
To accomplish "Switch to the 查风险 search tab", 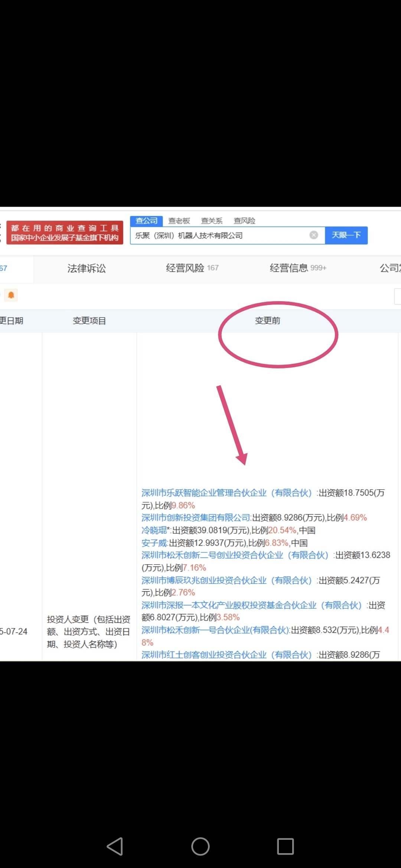I will click(244, 221).
